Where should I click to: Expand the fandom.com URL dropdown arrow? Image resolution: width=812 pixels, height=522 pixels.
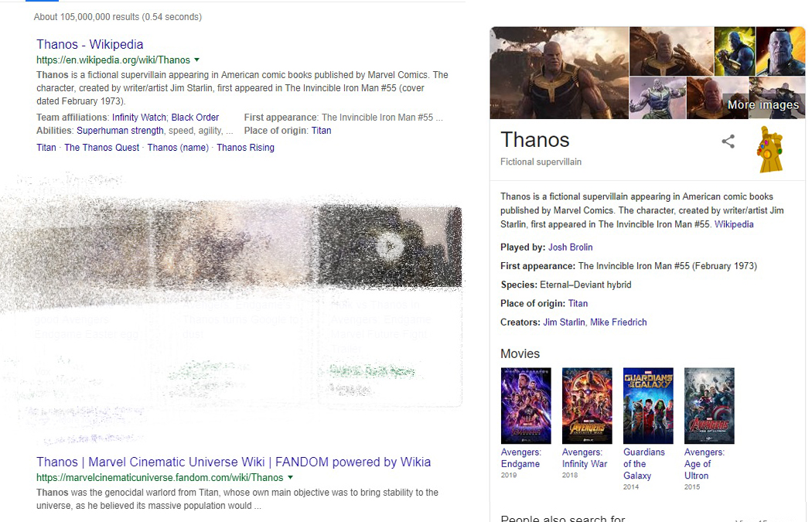click(x=291, y=478)
